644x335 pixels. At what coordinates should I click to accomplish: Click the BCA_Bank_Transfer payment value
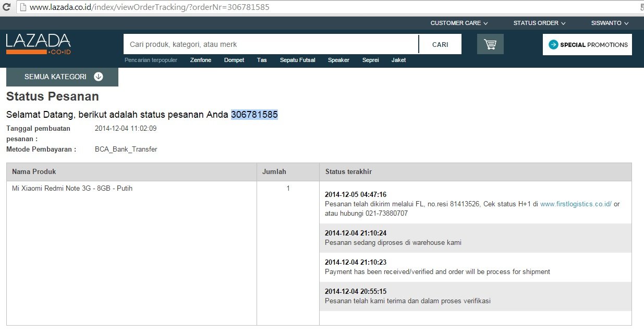[x=126, y=150]
